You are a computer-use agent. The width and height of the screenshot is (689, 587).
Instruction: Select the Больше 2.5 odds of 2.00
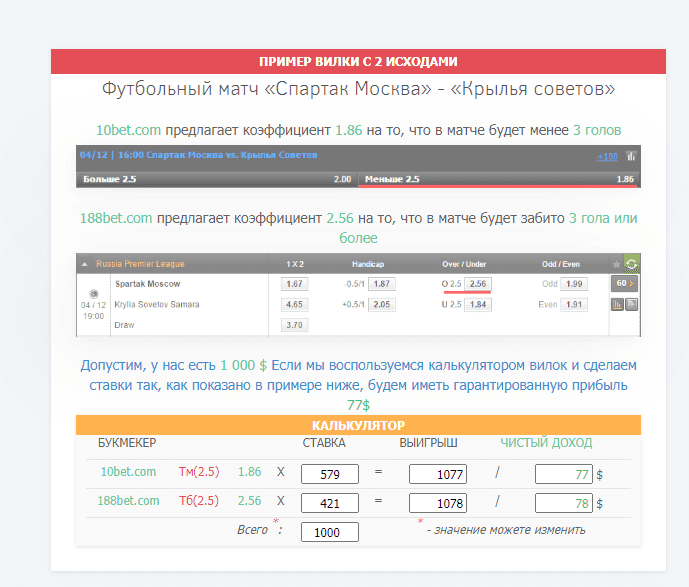[342, 179]
